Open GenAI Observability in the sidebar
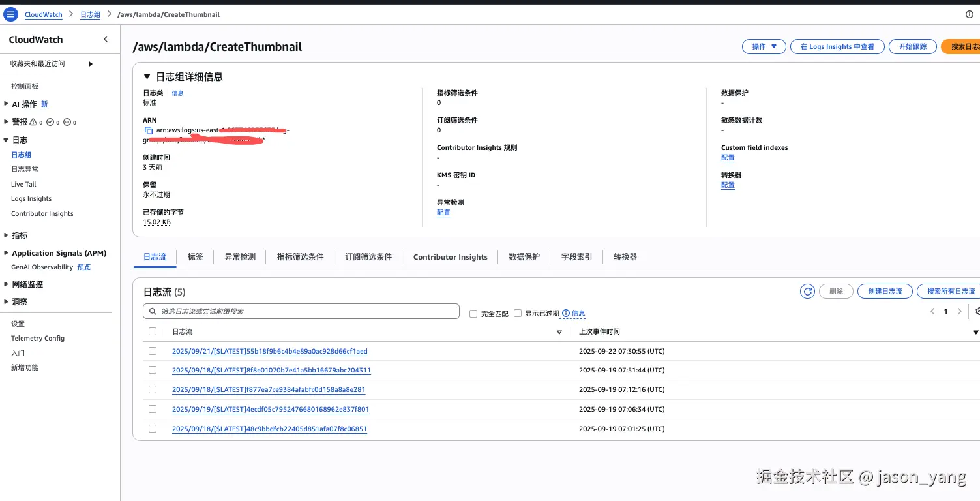980x501 pixels. 42,267
